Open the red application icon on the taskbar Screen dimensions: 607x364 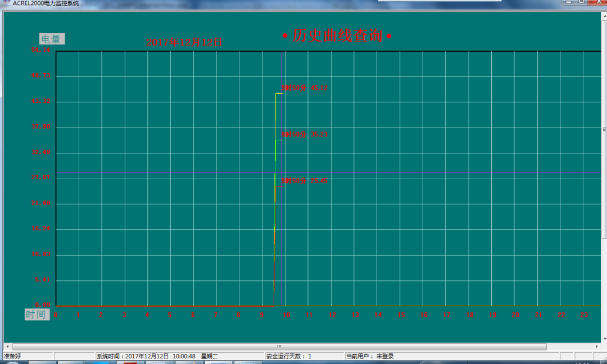pos(132,362)
